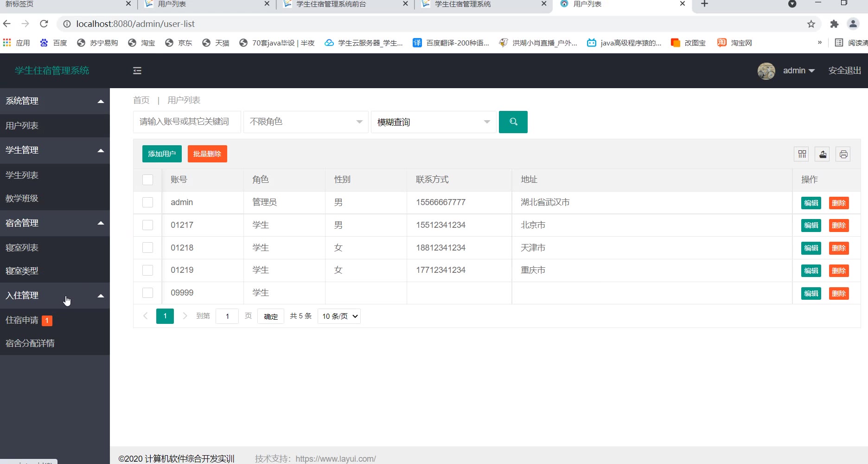868x464 pixels.
Task: Click the table export icon
Action: pos(823,154)
